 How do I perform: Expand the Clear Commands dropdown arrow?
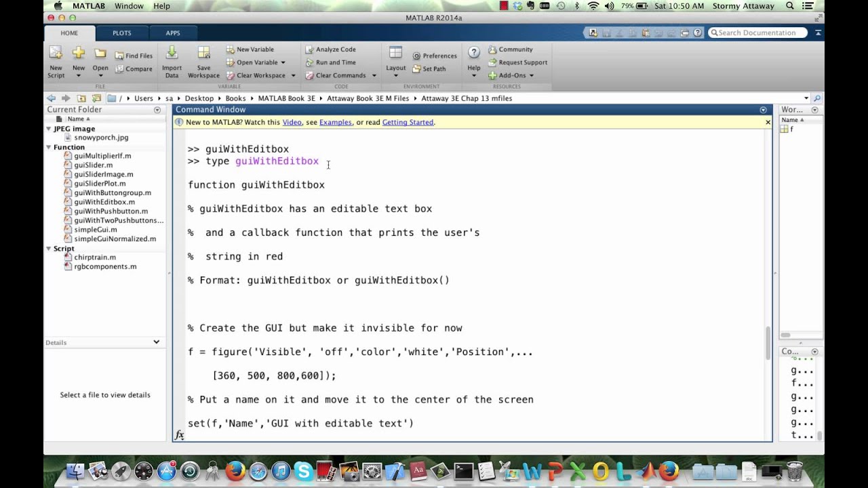click(x=374, y=75)
